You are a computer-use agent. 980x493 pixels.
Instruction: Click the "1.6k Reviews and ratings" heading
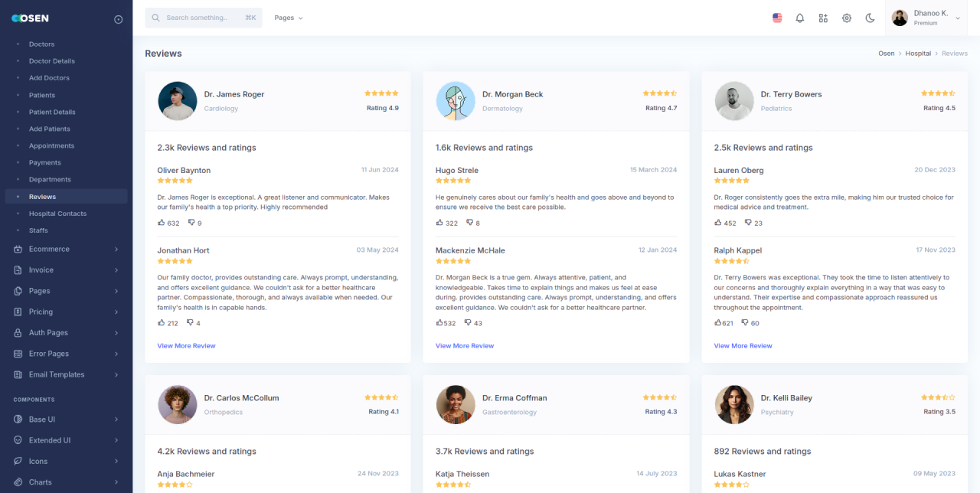485,148
